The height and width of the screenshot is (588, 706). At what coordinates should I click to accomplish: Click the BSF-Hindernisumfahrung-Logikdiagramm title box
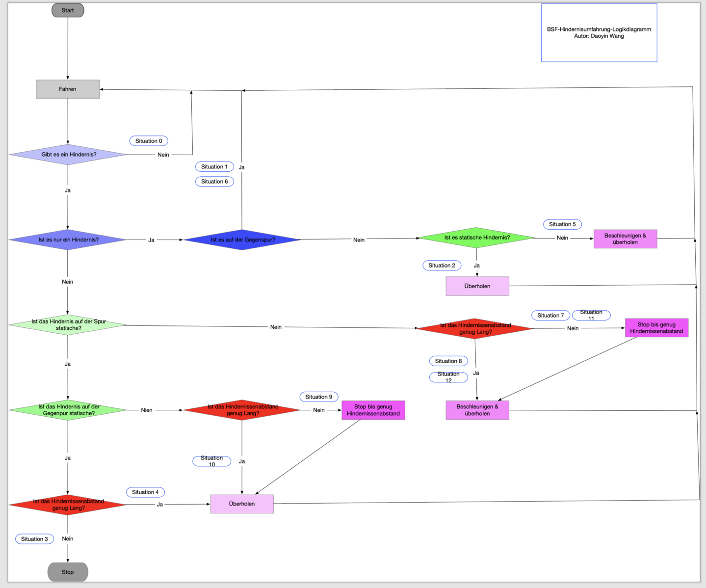click(599, 33)
